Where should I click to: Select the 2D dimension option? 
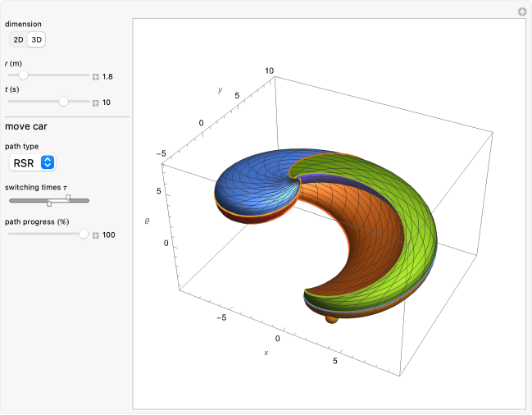pyautogui.click(x=18, y=39)
